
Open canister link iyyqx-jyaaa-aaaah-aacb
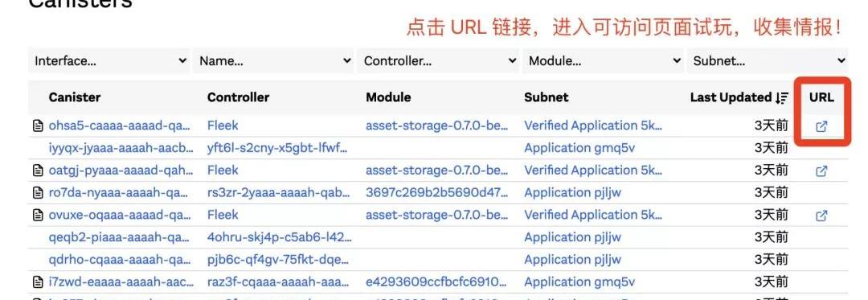click(x=121, y=148)
